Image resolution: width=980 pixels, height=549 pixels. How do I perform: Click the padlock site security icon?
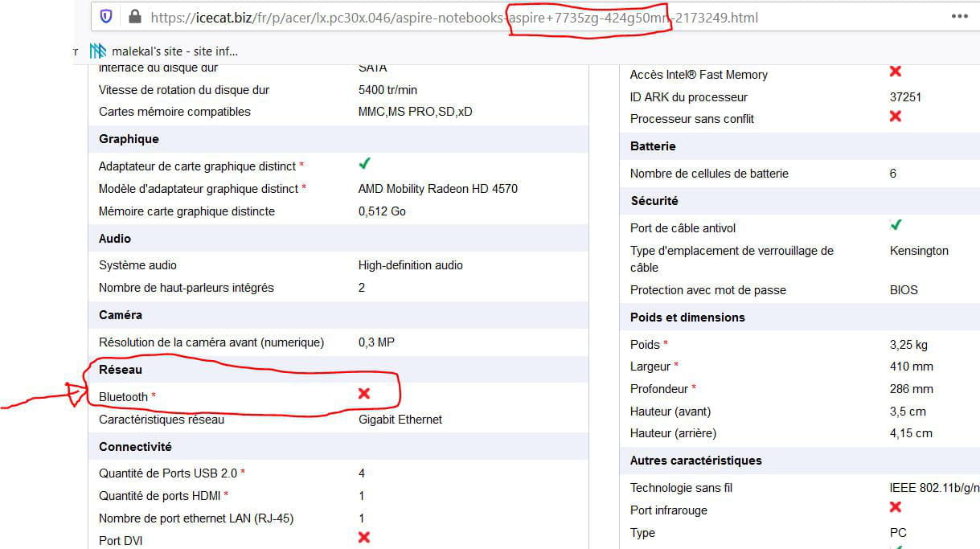(x=134, y=16)
